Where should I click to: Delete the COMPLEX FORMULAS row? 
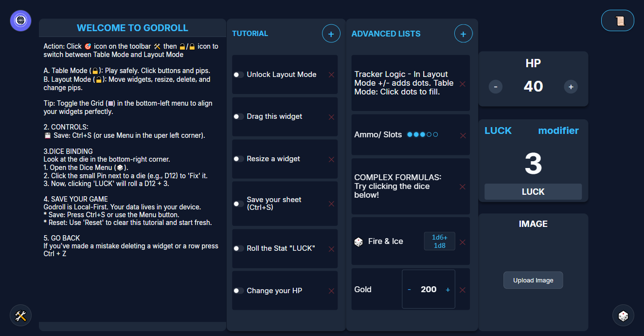point(463,187)
